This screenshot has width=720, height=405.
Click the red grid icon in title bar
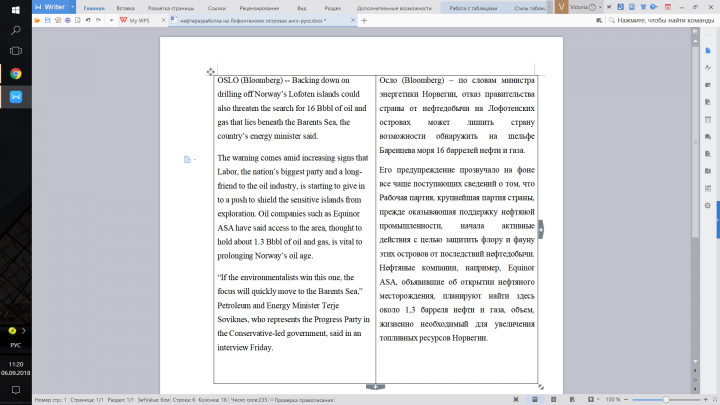point(668,7)
